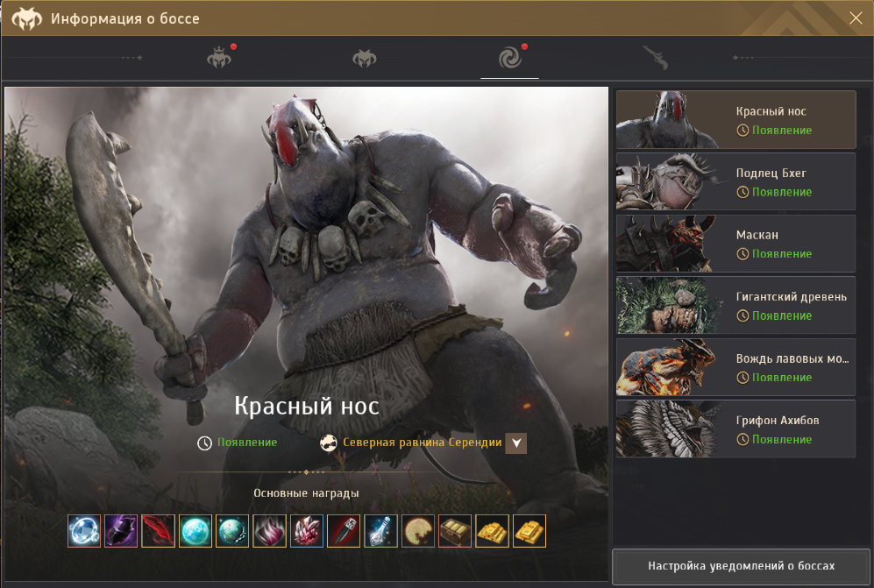
Task: Open the crowned boss tab
Action: click(217, 59)
